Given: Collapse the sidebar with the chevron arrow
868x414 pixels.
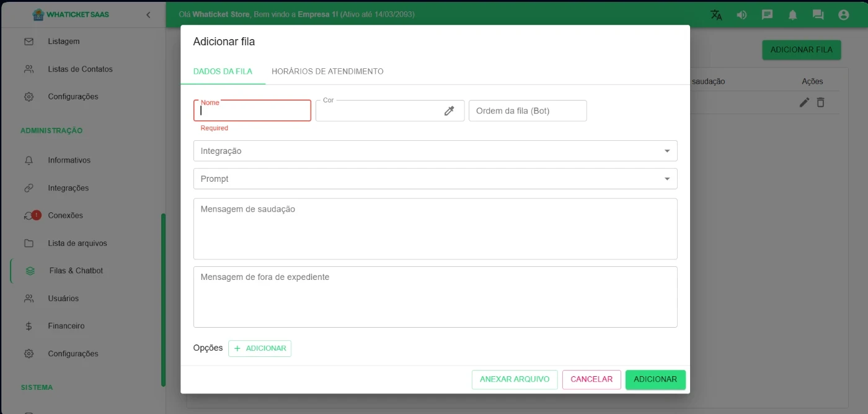Looking at the screenshot, I should 148,15.
